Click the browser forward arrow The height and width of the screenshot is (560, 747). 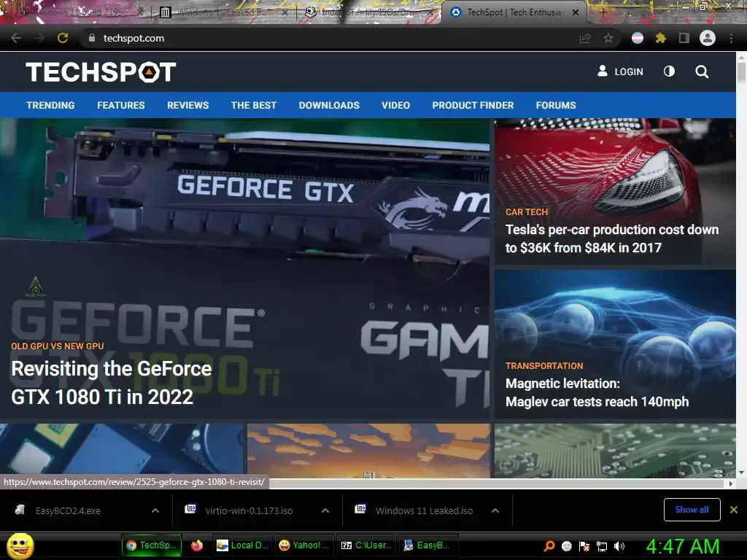39,38
